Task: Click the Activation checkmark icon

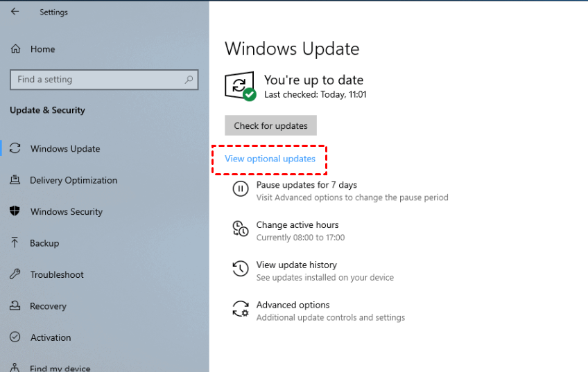Action: click(x=15, y=337)
